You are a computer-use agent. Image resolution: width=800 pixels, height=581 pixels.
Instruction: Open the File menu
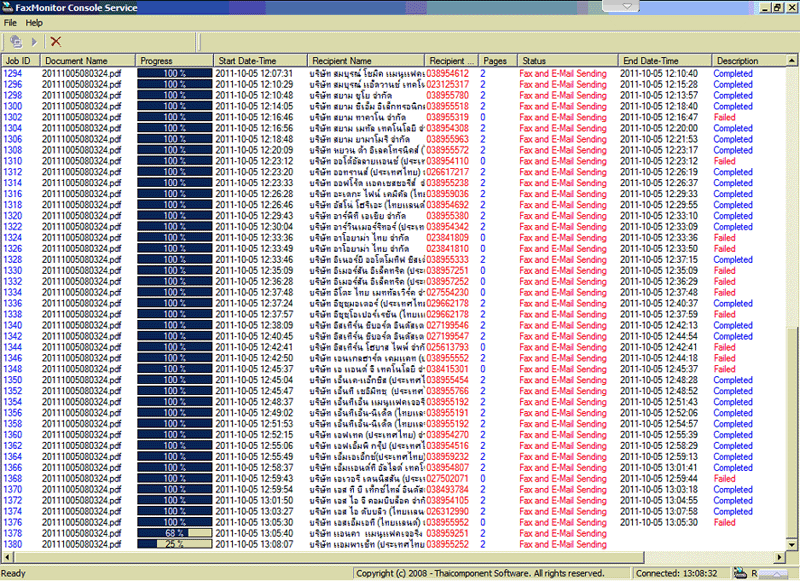pos(10,23)
